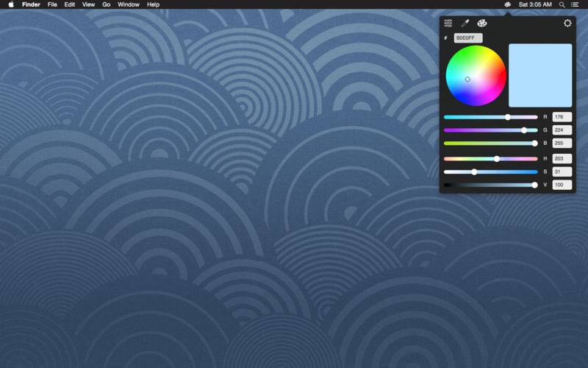Open the sliders tab icon in color picker

[448, 24]
